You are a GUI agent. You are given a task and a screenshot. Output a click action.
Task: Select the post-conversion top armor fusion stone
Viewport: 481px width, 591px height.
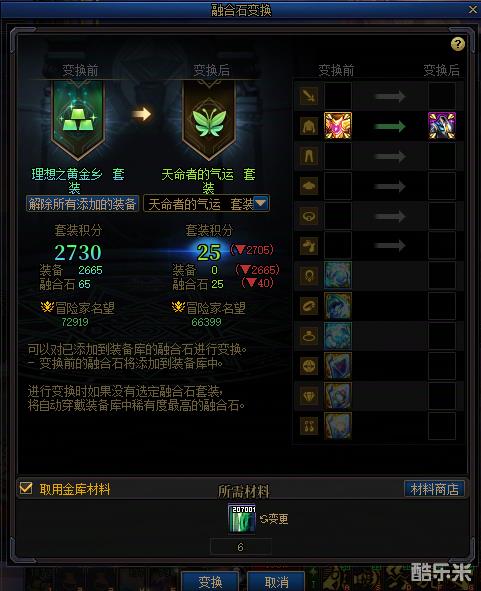442,126
